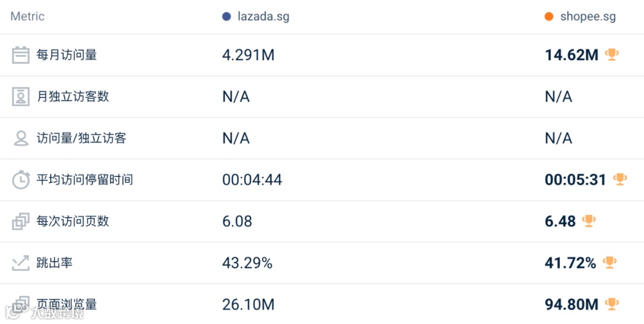
Task: Click the trophy next to 6.48
Action: pos(589,221)
